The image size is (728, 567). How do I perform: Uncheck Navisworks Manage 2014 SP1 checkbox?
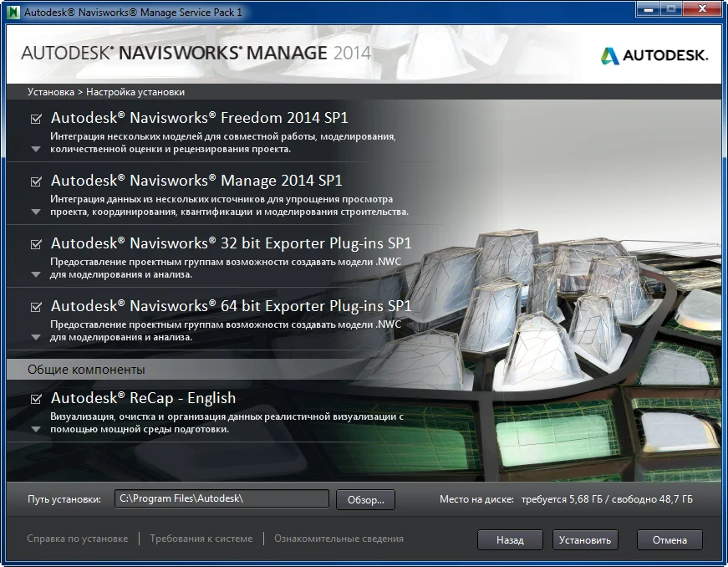(36, 181)
